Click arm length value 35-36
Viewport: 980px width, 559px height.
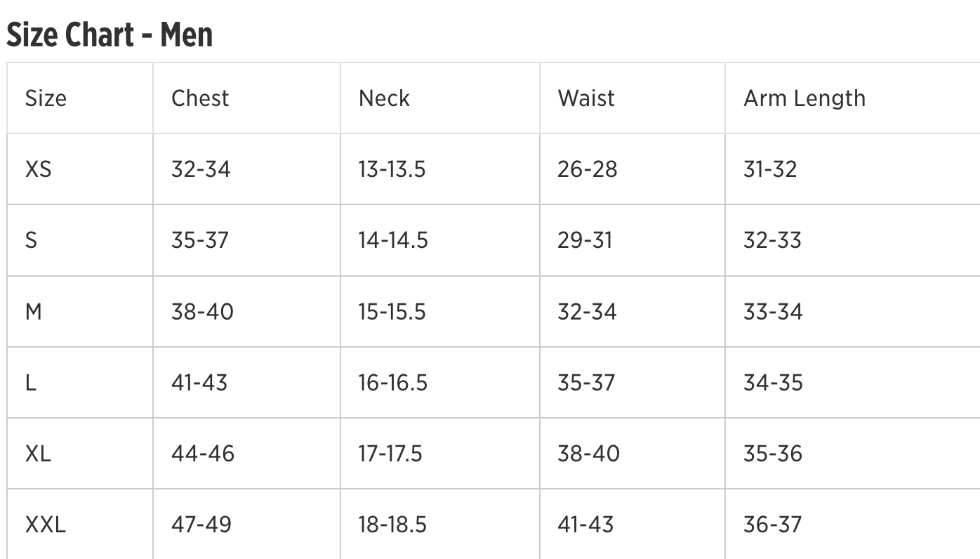pos(773,454)
